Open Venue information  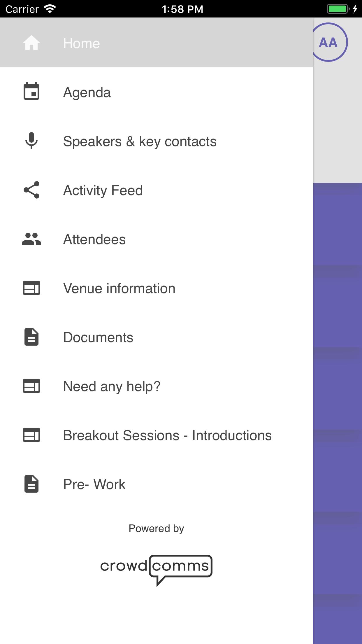point(119,289)
